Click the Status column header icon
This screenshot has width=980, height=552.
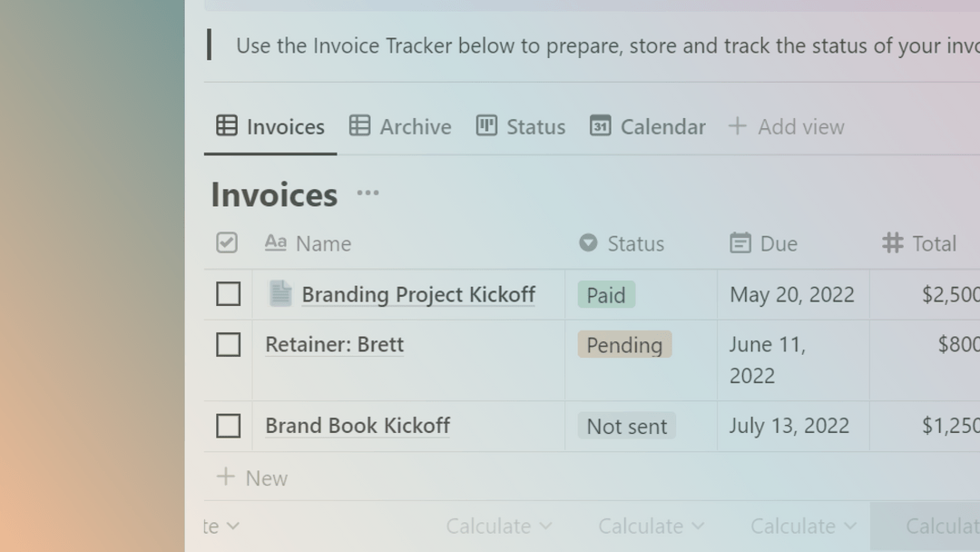click(589, 243)
